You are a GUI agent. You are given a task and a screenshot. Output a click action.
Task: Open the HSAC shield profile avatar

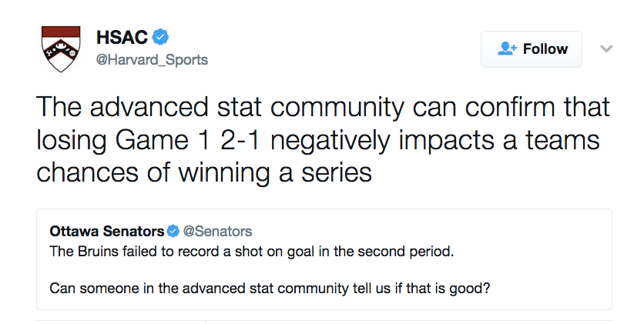[61, 48]
